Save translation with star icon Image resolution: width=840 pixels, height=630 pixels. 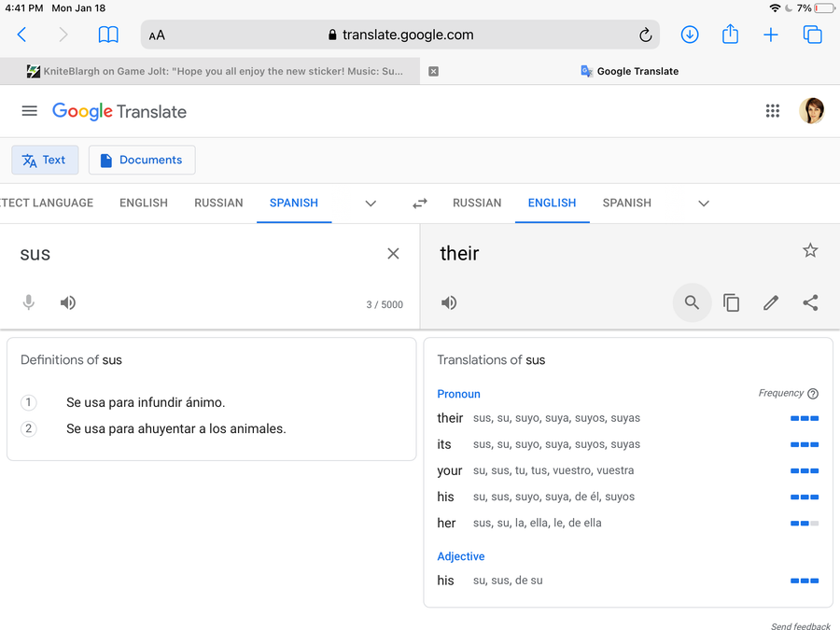tap(810, 250)
